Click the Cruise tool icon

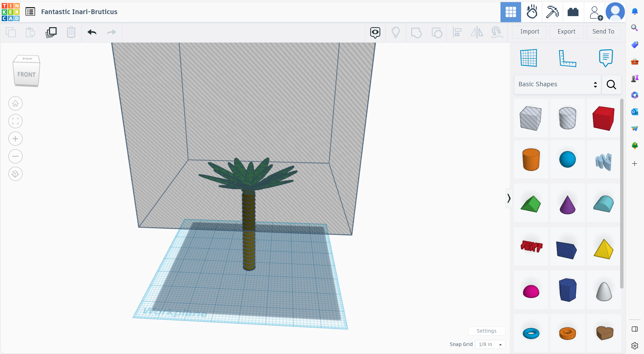click(x=497, y=33)
